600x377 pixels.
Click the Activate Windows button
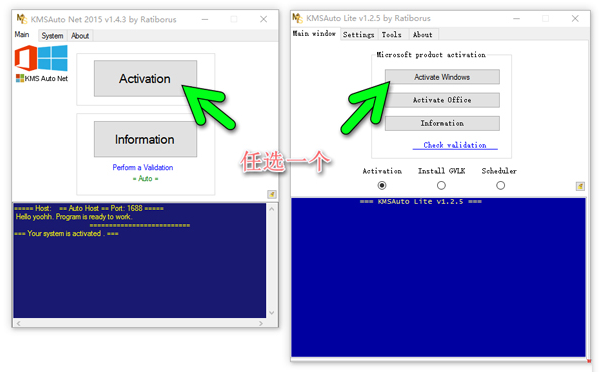tap(442, 77)
